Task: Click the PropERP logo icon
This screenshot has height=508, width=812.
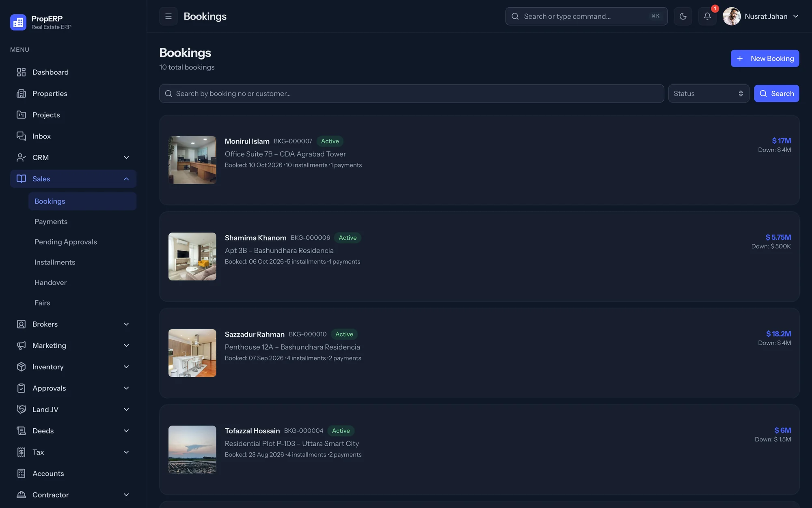Action: (x=18, y=22)
